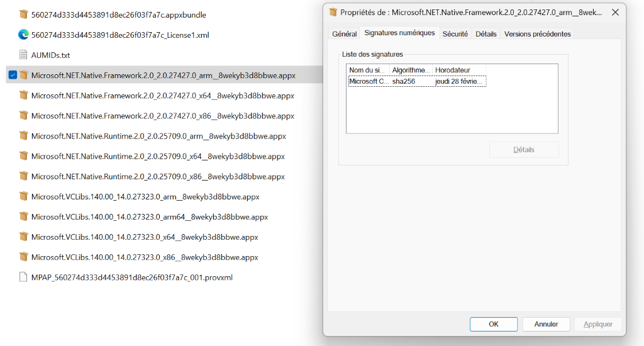
Task: Click the OK button
Action: point(493,324)
